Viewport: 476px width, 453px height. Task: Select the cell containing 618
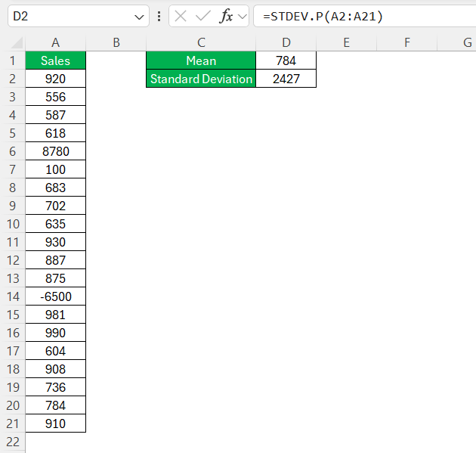tap(56, 133)
